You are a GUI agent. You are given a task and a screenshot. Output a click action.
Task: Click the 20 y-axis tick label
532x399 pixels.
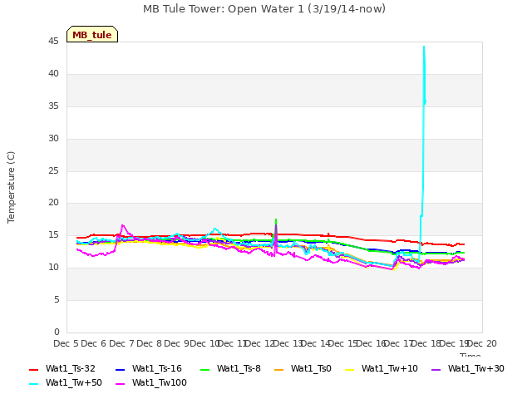(53, 203)
